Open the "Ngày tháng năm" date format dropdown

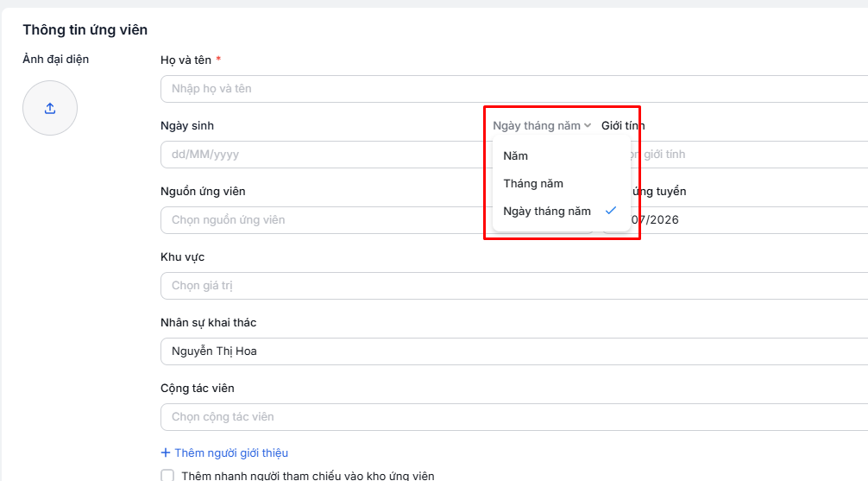point(542,126)
